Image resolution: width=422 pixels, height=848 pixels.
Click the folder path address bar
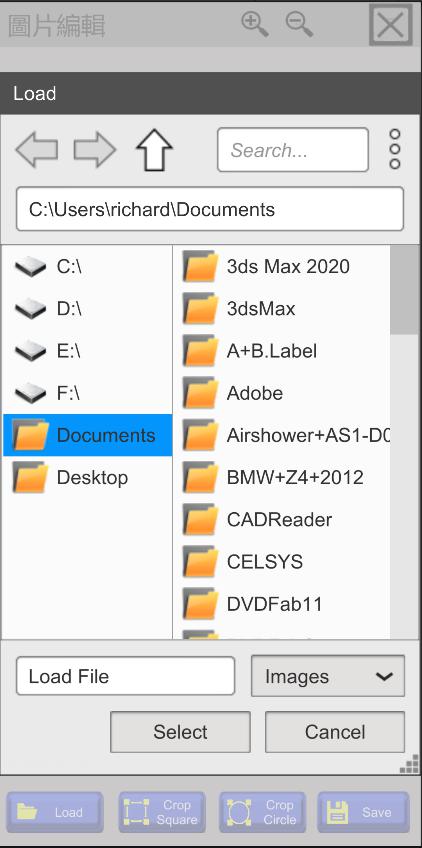click(210, 209)
